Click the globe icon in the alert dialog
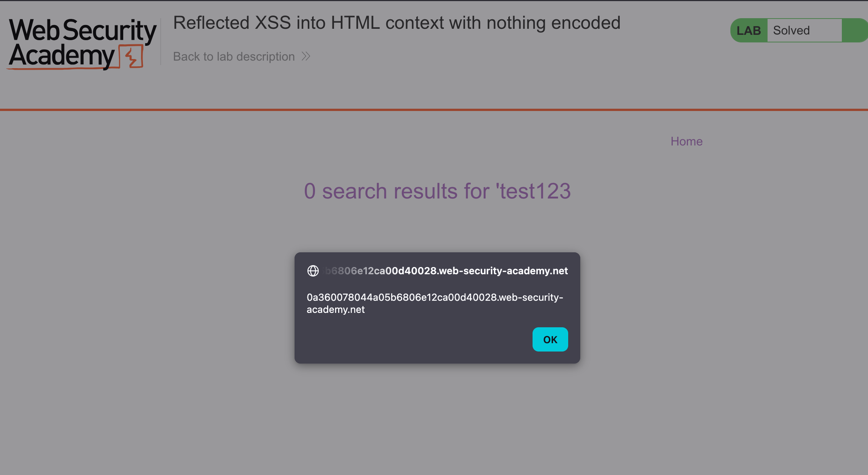Image resolution: width=868 pixels, height=475 pixels. [x=313, y=271]
